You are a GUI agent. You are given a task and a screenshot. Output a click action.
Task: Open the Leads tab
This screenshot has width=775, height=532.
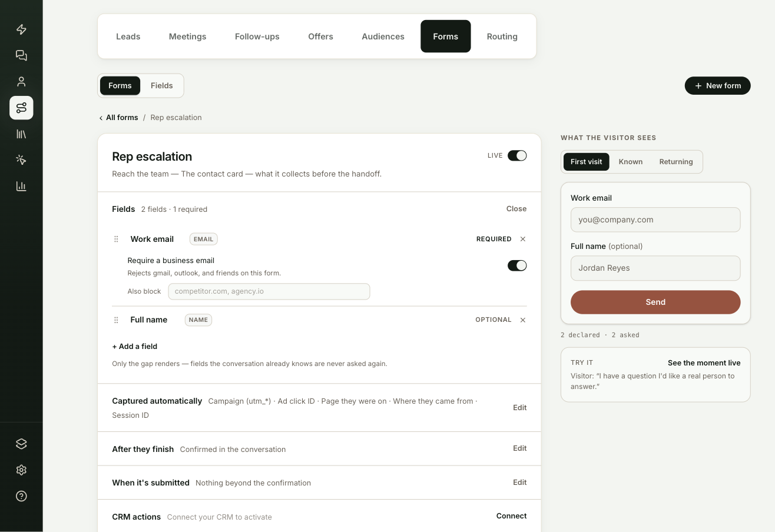[128, 36]
